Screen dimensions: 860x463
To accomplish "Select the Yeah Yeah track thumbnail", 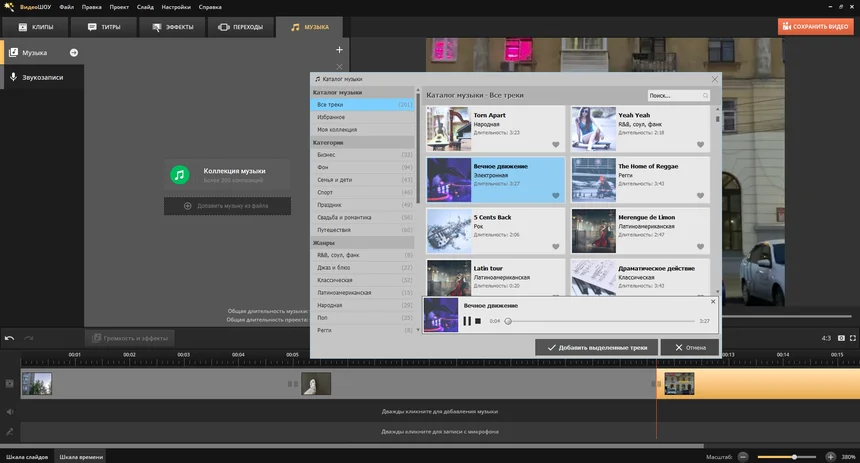I will tap(593, 129).
